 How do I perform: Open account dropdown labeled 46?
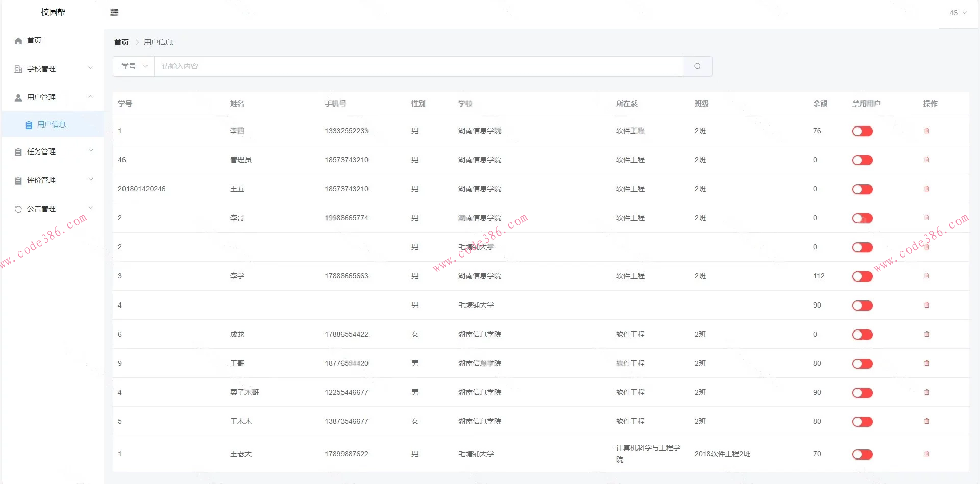[958, 13]
